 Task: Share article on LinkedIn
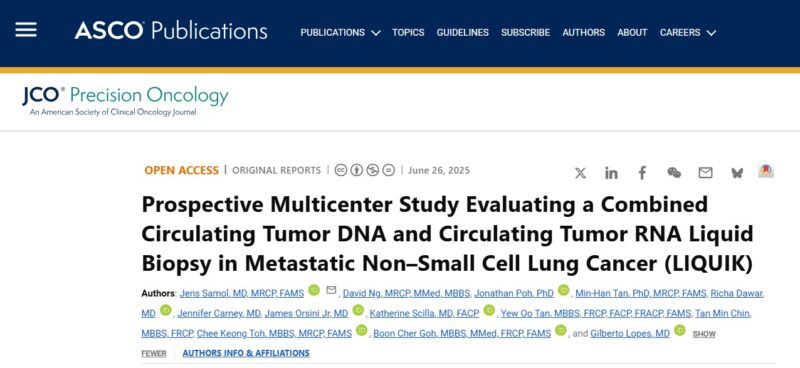(611, 173)
